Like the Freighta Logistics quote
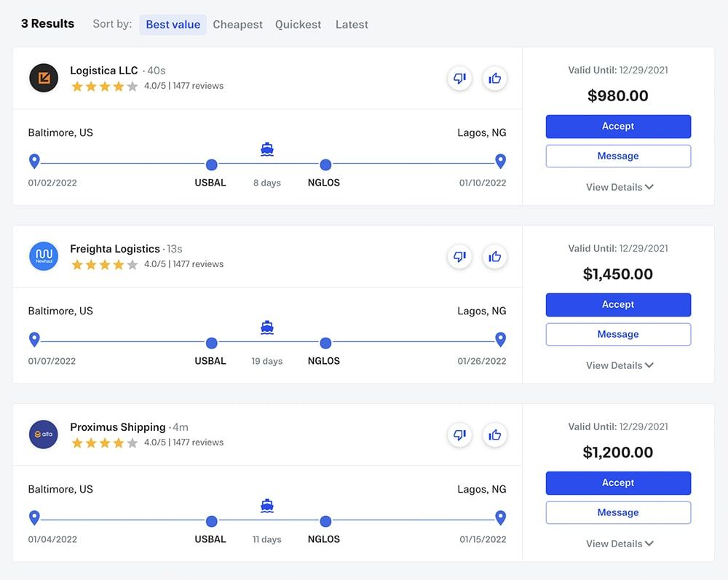 click(x=495, y=257)
